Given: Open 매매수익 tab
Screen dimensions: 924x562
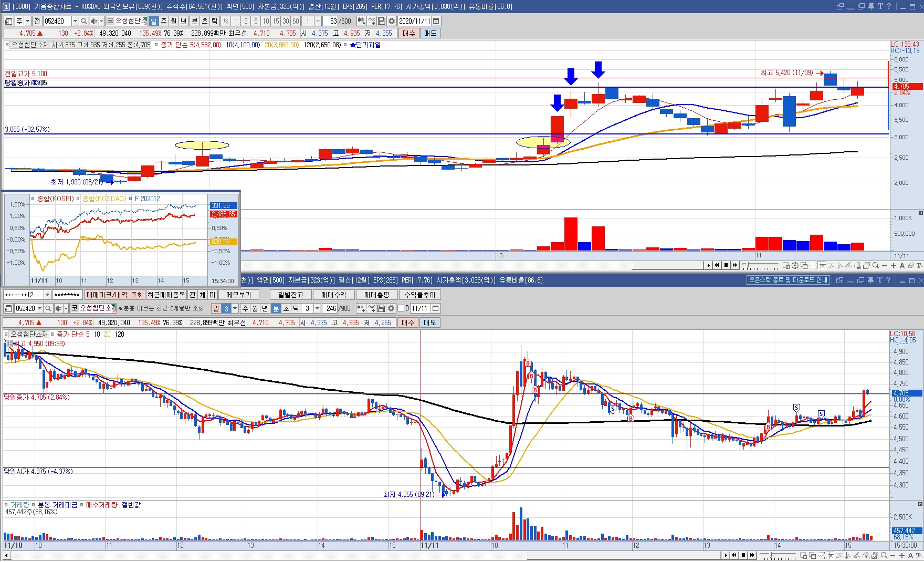Looking at the screenshot, I should [333, 295].
